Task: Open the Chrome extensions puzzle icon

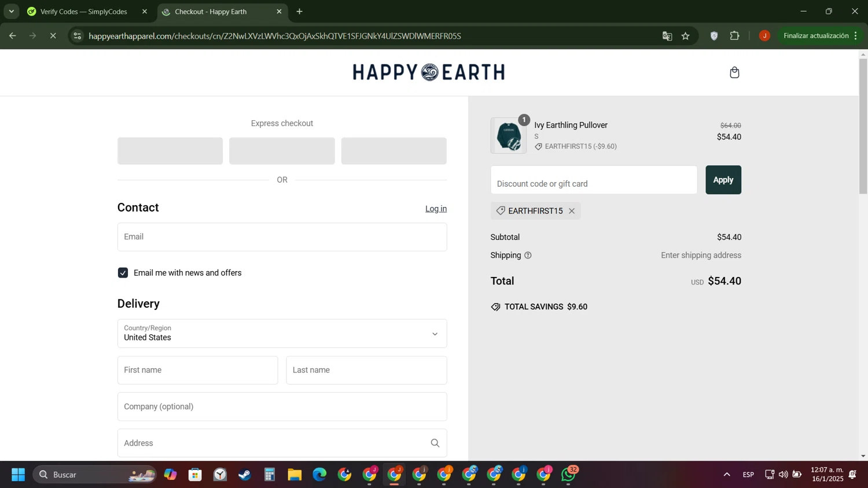Action: [735, 36]
